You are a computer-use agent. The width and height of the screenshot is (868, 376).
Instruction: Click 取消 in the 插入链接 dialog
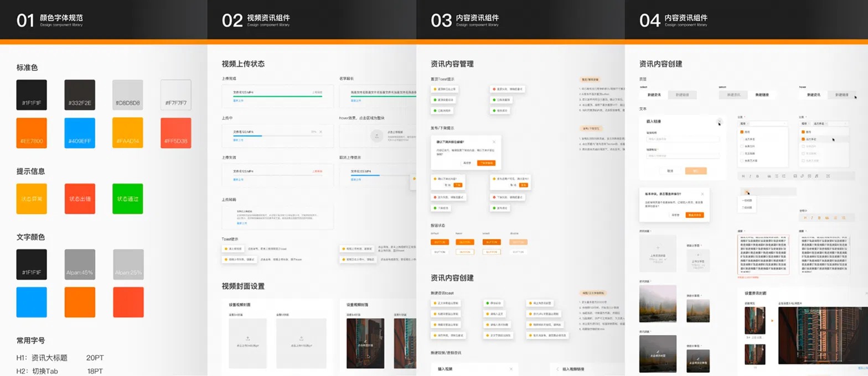pyautogui.click(x=670, y=171)
